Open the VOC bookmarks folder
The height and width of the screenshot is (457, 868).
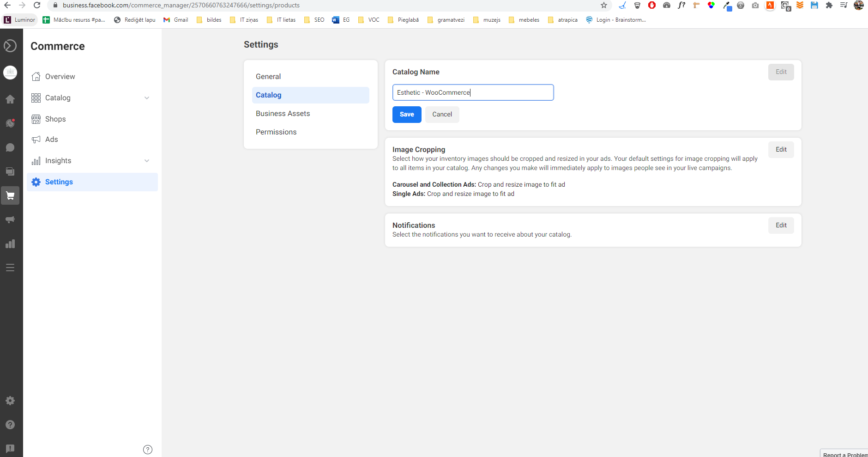point(368,20)
